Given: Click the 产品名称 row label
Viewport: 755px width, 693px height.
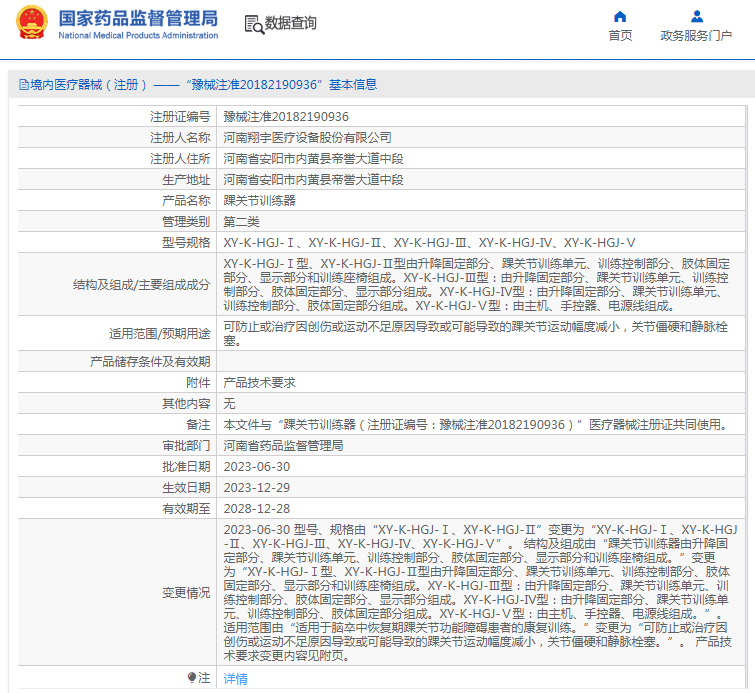Looking at the screenshot, I should [186, 200].
